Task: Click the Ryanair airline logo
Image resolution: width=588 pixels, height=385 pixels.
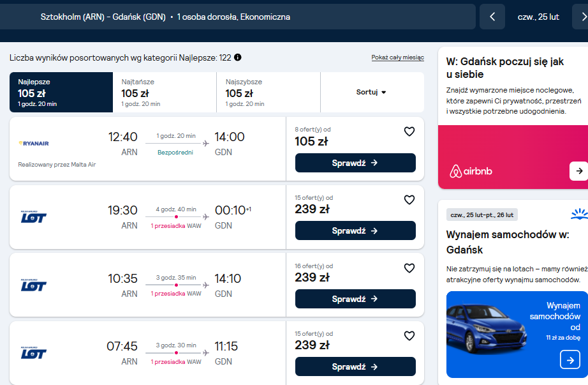Action: click(x=34, y=144)
